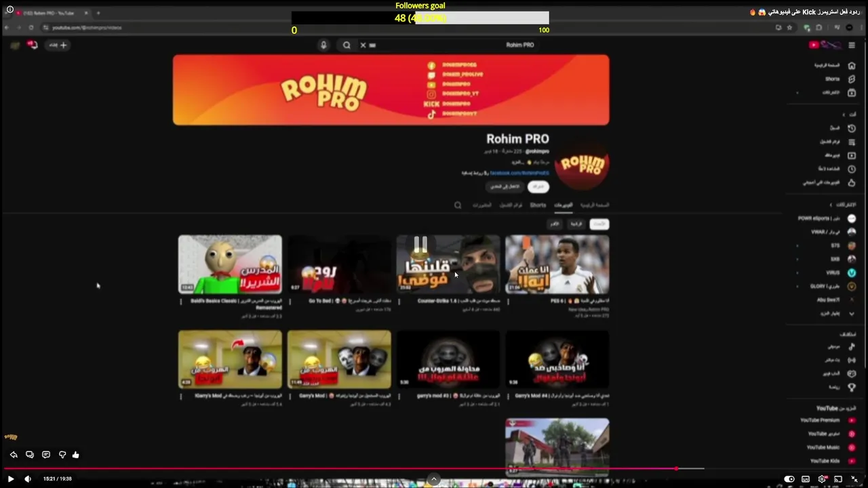Open POWR eSports subscription channel
Viewport: 868px width, 488px height.
tap(827, 218)
